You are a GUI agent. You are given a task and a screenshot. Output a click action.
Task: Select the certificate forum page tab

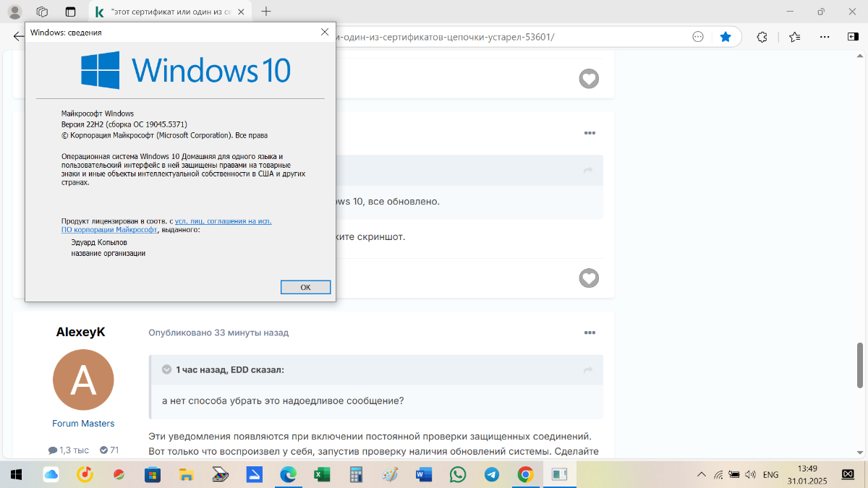170,12
